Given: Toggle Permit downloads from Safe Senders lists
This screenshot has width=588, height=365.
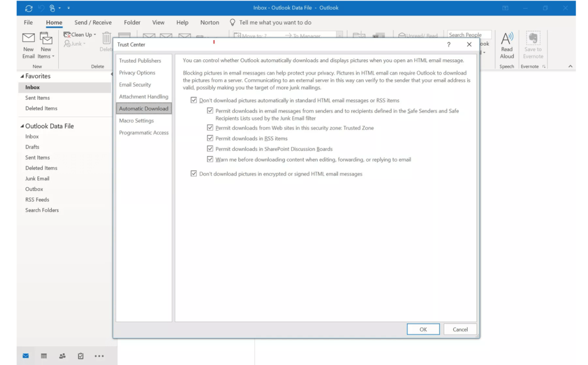Looking at the screenshot, I should coord(210,111).
